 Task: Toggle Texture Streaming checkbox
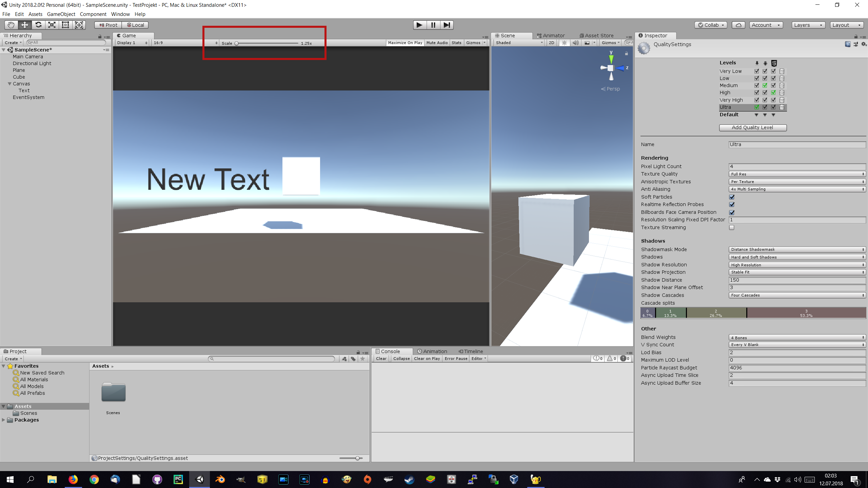(x=731, y=227)
